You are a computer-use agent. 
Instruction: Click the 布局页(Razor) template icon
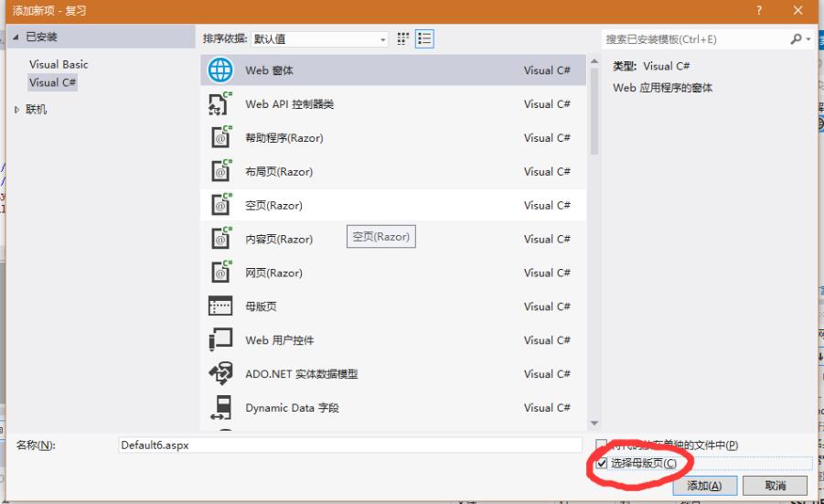pos(220,171)
